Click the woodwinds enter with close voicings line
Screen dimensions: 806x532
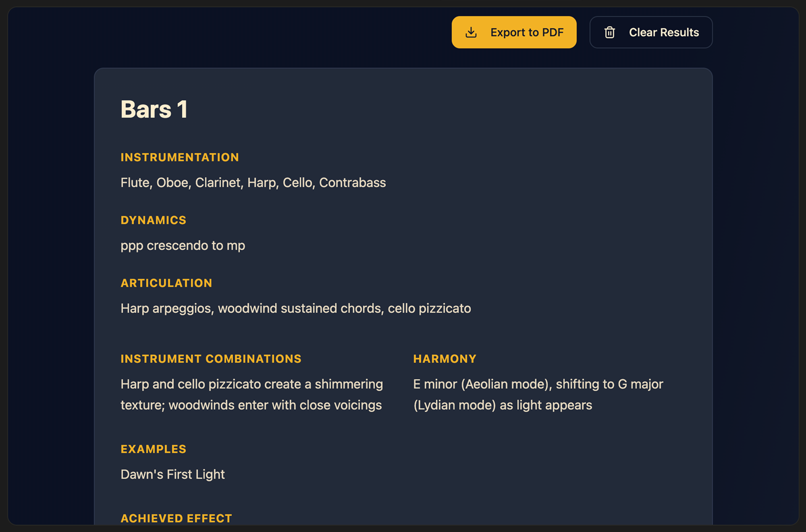click(x=251, y=405)
